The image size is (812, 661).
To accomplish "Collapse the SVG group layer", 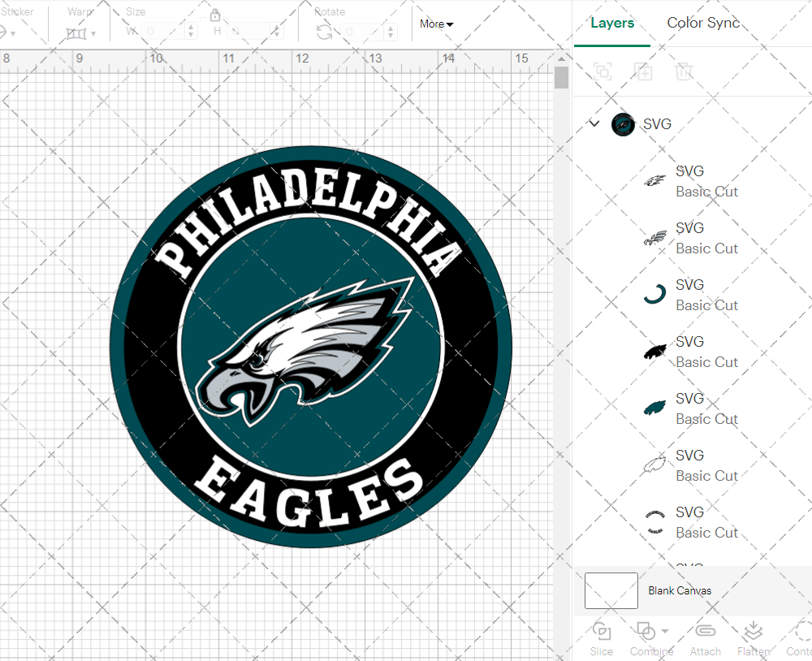I will point(594,124).
